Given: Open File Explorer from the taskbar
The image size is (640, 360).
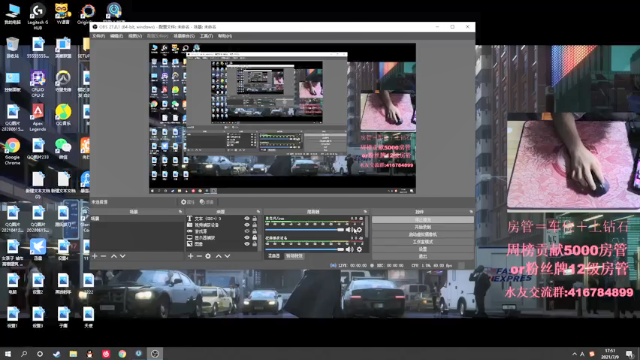Looking at the screenshot, I should point(73,354).
